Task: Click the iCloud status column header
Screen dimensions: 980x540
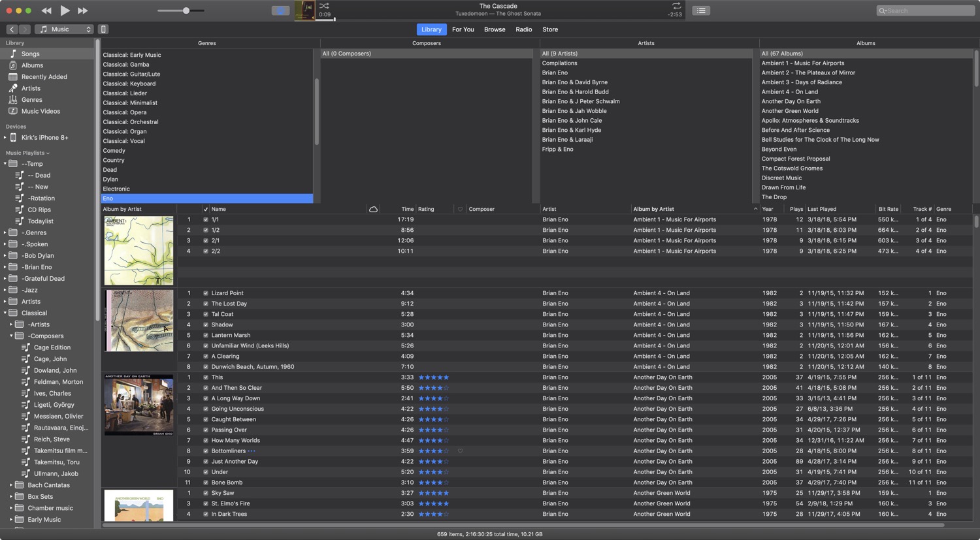Action: [x=373, y=209]
